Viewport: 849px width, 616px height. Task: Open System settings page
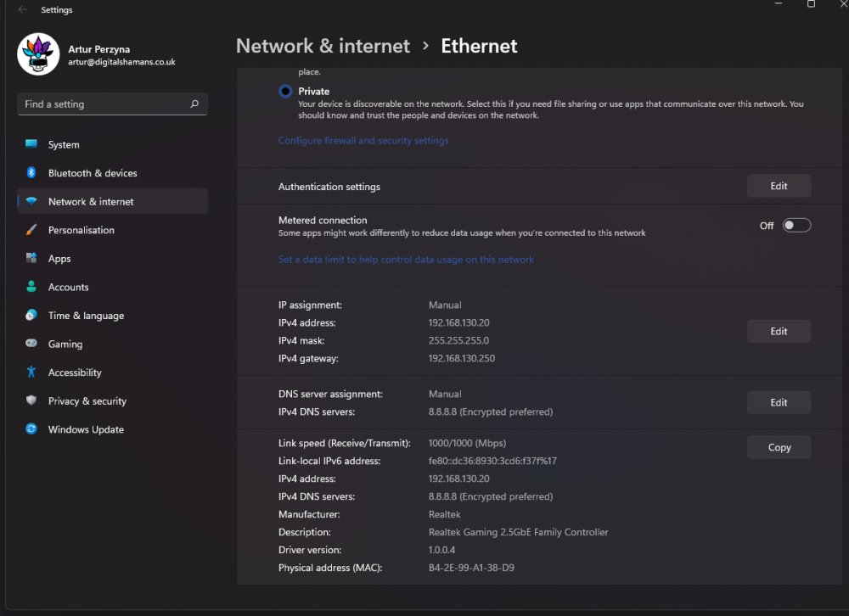click(112, 144)
